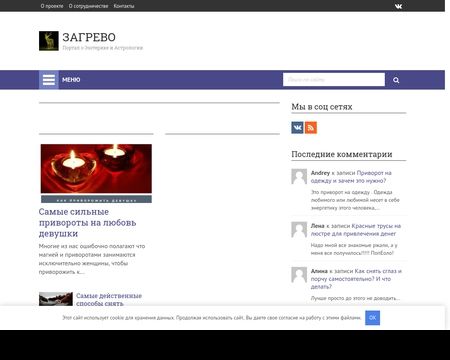Open the RSS feed icon
The image size is (450, 360).
[311, 128]
